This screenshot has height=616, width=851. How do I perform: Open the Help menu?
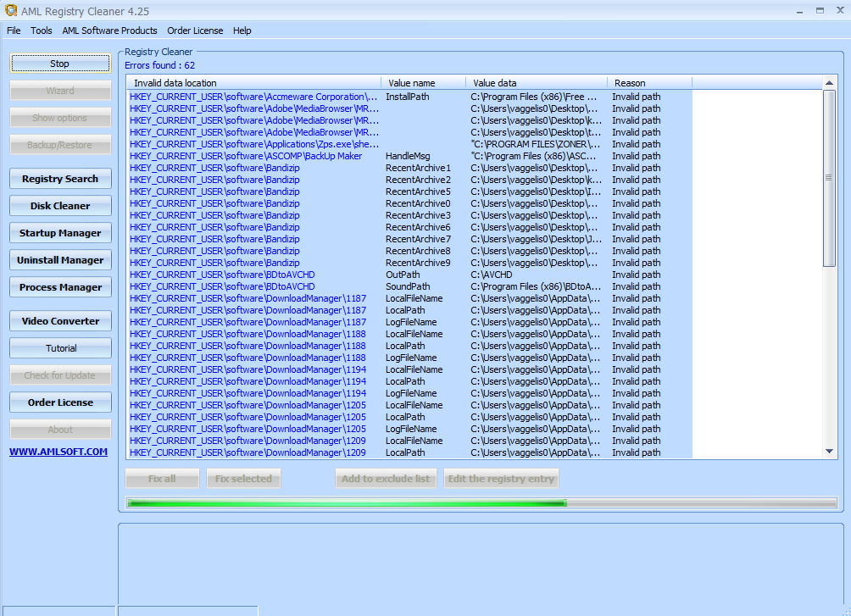242,31
